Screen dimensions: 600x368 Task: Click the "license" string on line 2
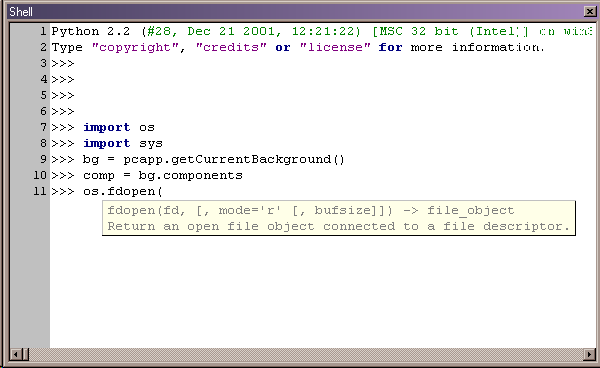pos(335,47)
